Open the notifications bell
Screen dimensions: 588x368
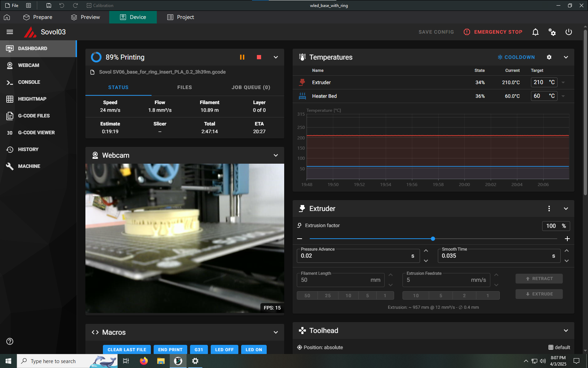click(535, 32)
